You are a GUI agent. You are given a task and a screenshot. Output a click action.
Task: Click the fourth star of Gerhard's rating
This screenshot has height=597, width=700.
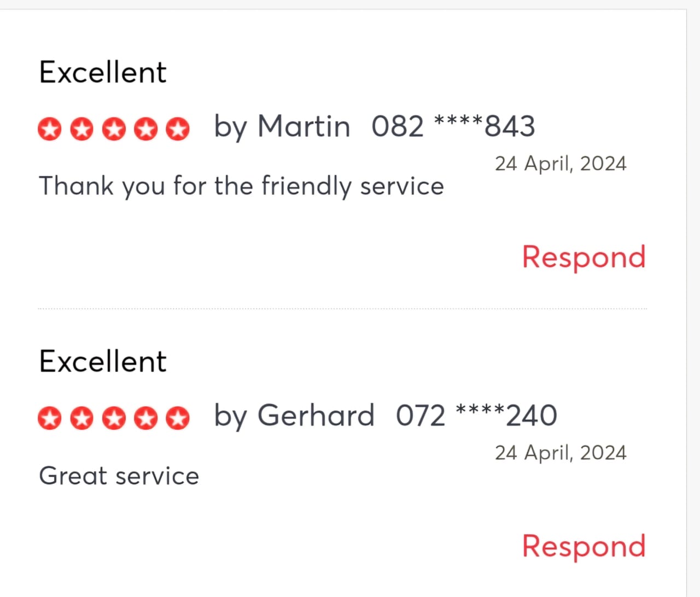[146, 419]
